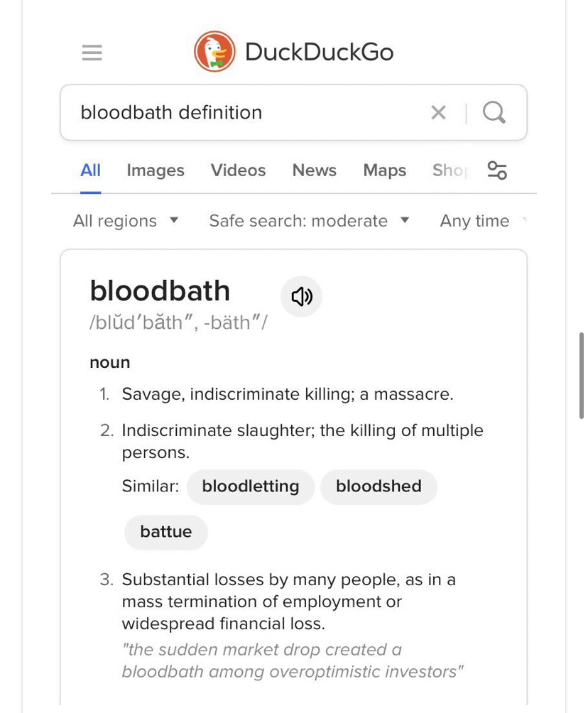Expand the All regions dropdown

126,221
